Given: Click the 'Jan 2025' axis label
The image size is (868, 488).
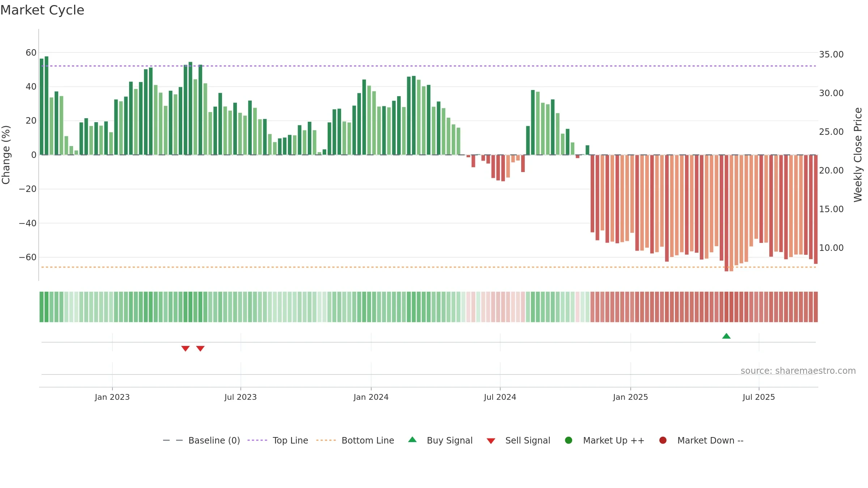Looking at the screenshot, I should coord(630,397).
